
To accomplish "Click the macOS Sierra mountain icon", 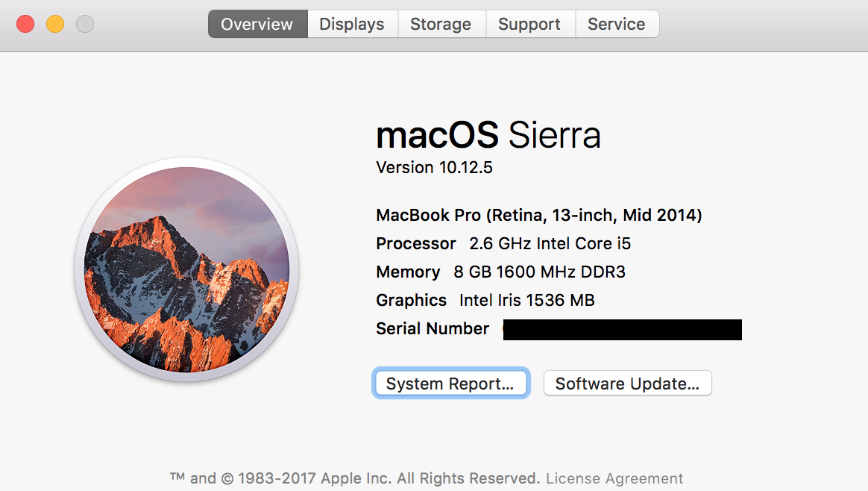I will coord(186,269).
